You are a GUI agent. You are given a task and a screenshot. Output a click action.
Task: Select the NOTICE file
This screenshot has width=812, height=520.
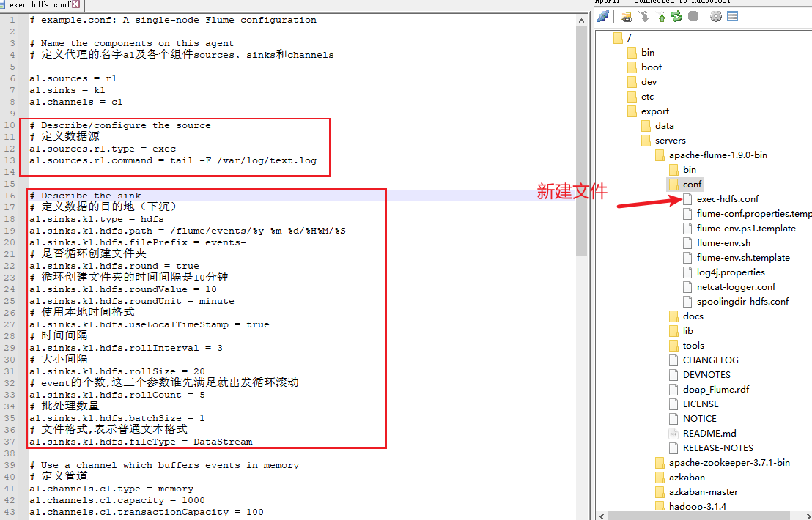tap(700, 419)
